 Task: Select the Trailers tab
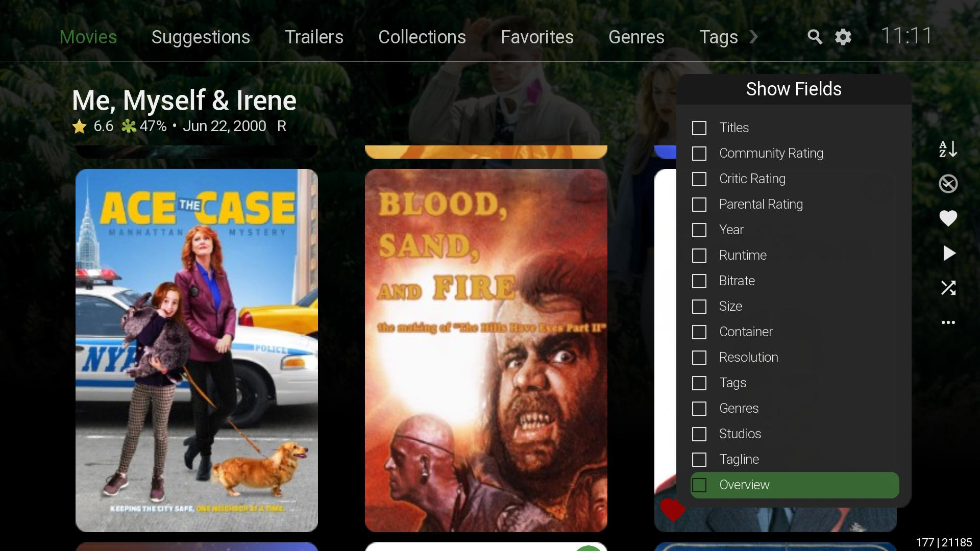tap(314, 37)
